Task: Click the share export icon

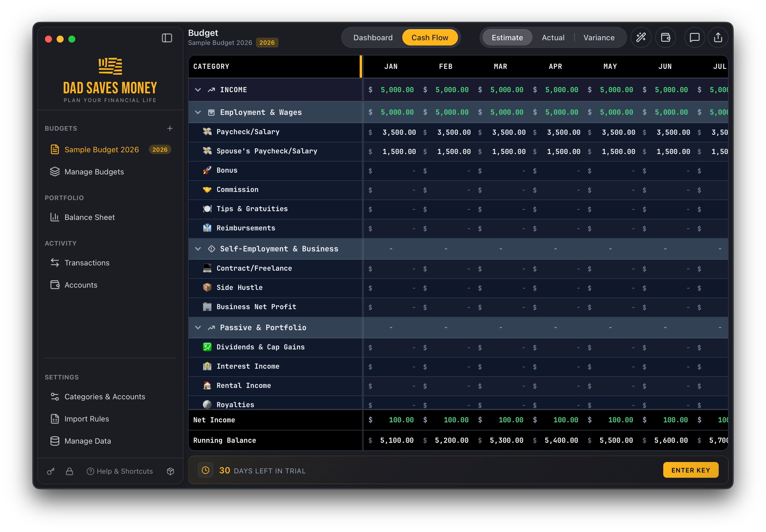Action: (718, 37)
